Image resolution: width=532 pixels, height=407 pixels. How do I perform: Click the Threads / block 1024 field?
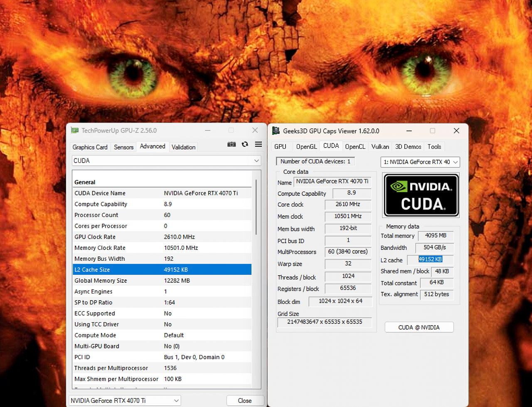pyautogui.click(x=348, y=276)
